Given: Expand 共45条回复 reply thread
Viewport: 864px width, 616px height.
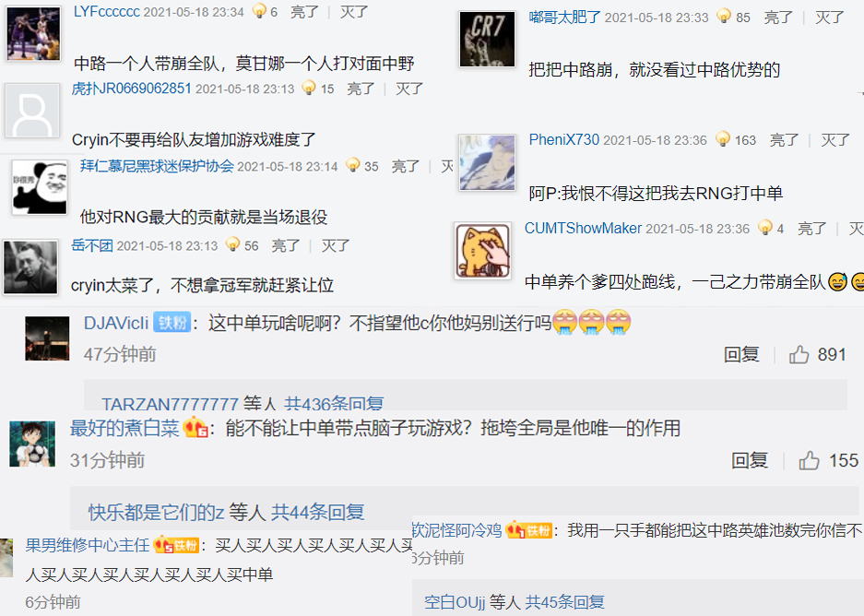Looking at the screenshot, I should click(564, 601).
